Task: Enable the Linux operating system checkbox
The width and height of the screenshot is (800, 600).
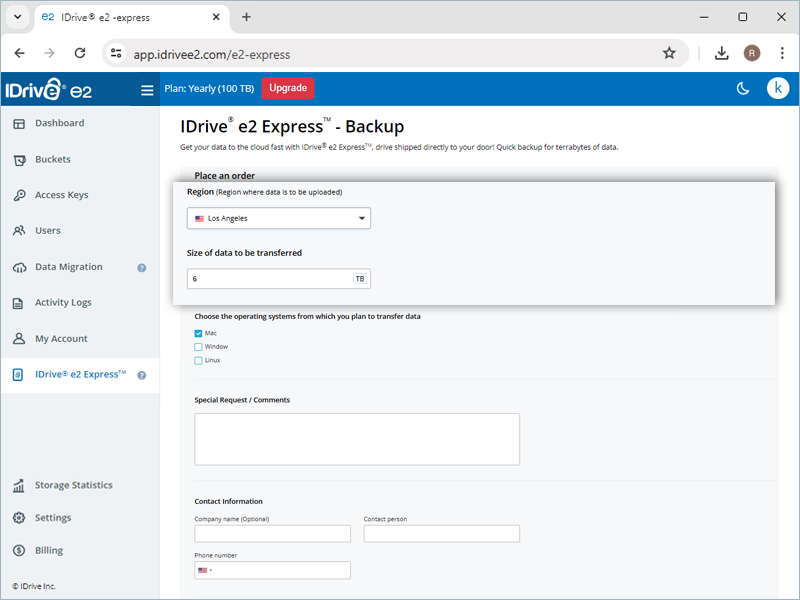Action: click(x=198, y=360)
